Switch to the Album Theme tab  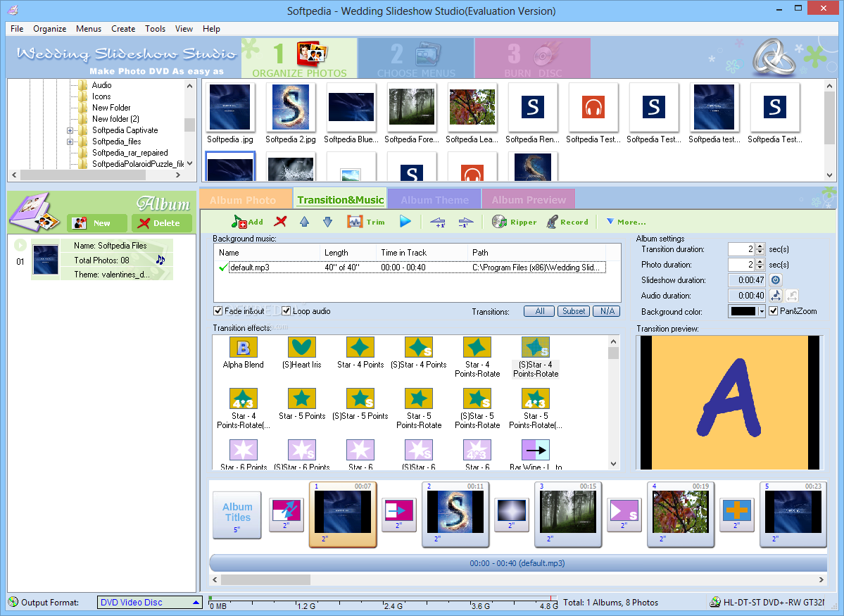coord(434,199)
